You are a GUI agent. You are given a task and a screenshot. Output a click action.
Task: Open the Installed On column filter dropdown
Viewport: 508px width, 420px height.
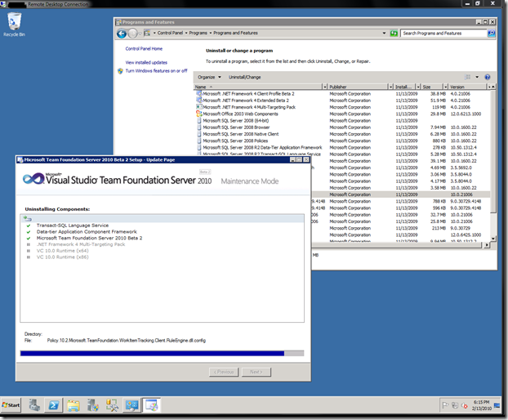coord(418,87)
